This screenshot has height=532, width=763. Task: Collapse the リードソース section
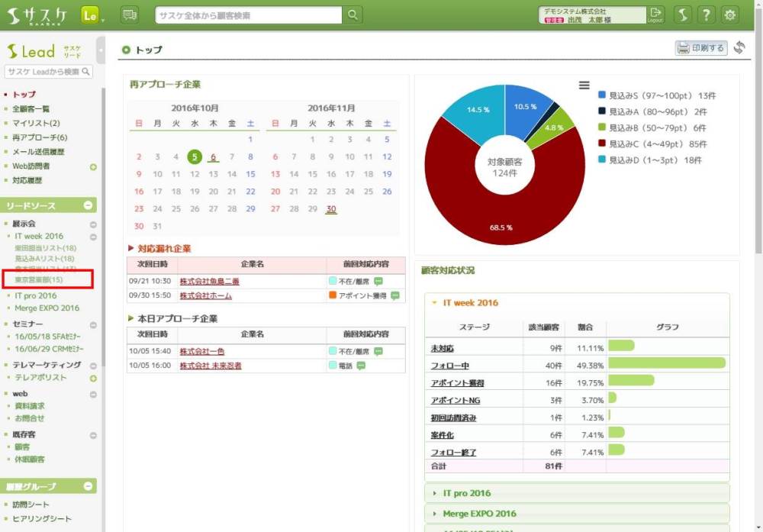(89, 205)
